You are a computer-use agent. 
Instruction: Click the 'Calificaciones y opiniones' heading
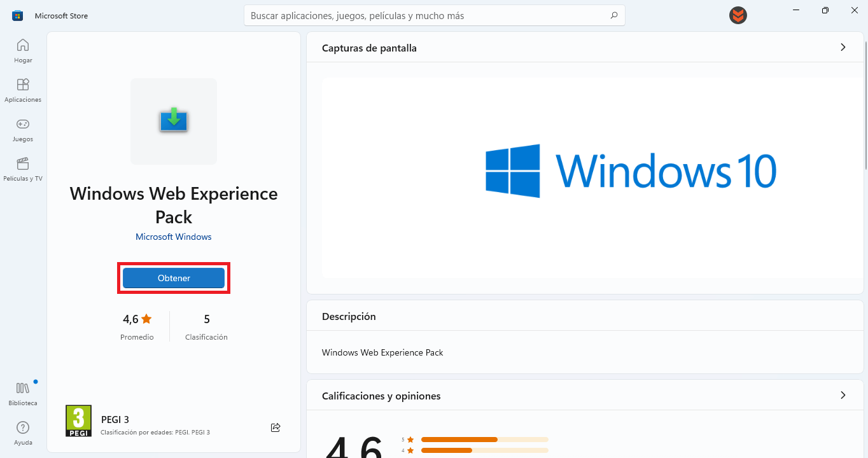pyautogui.click(x=381, y=396)
